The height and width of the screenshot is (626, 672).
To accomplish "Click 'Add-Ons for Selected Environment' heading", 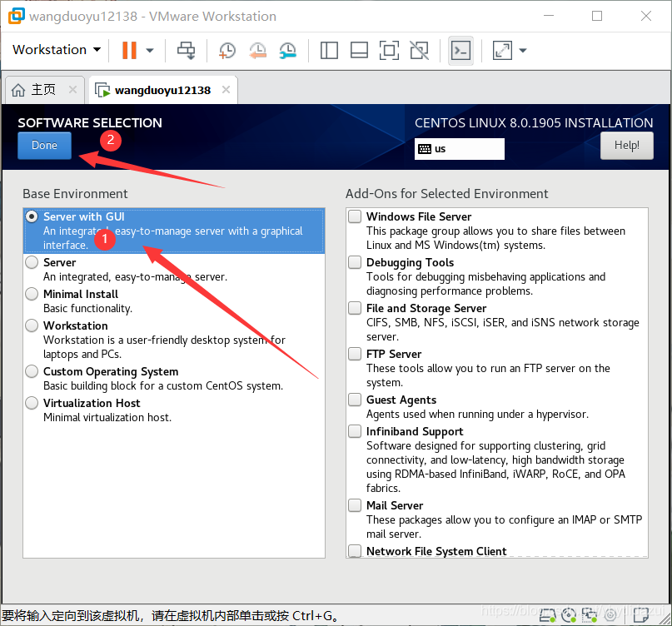I will coord(447,194).
